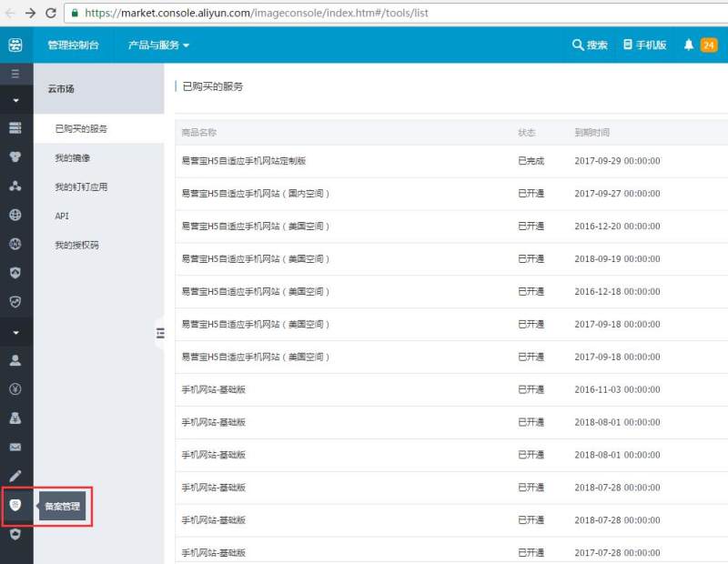
Task: Open the 手机版 mobile link
Action: [644, 45]
